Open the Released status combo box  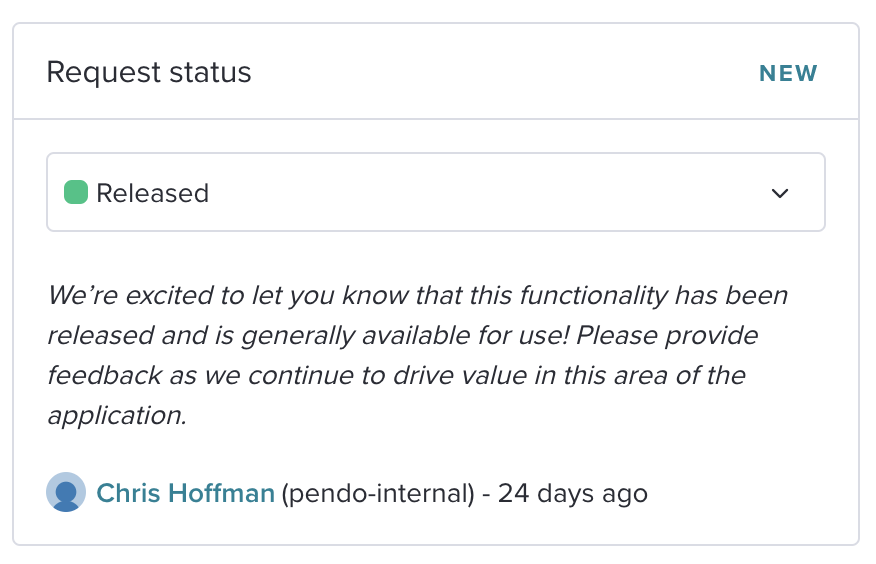coord(436,192)
